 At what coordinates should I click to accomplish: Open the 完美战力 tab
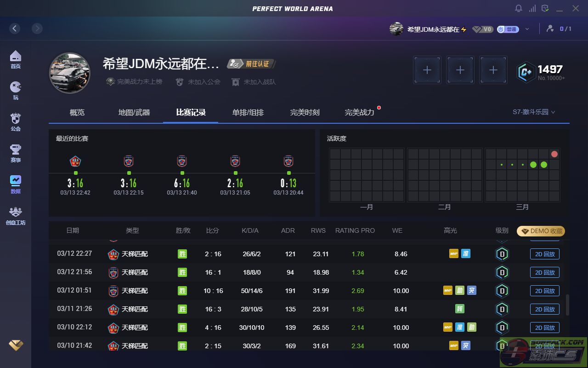pos(360,112)
